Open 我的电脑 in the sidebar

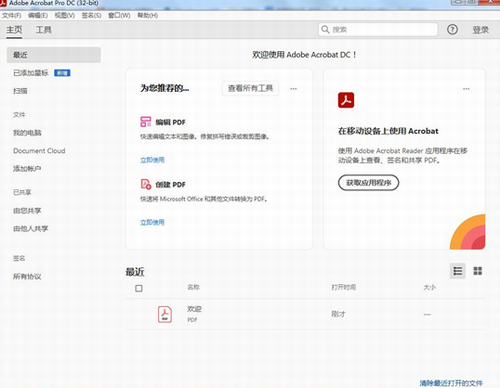(x=27, y=133)
